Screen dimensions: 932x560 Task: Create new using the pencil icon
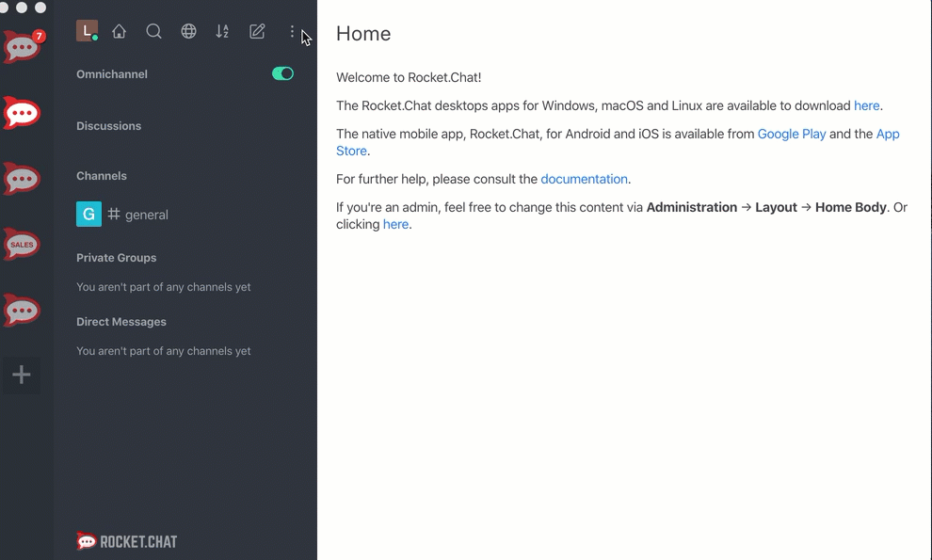[257, 31]
